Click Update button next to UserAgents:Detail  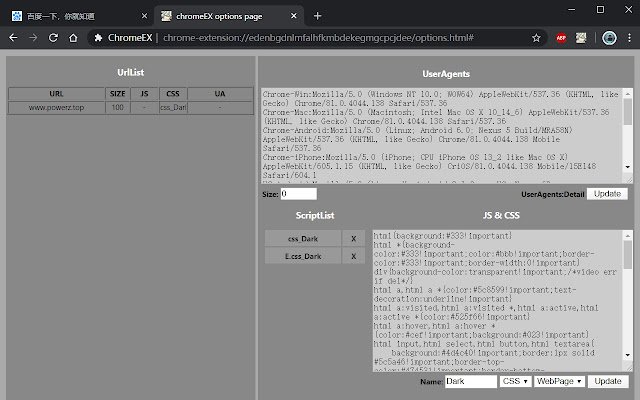pos(607,194)
